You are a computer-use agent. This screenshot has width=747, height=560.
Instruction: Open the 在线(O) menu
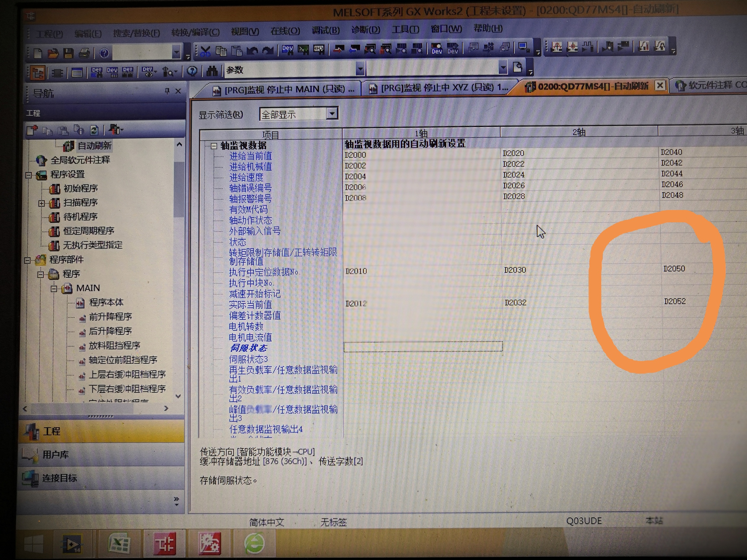click(x=285, y=31)
